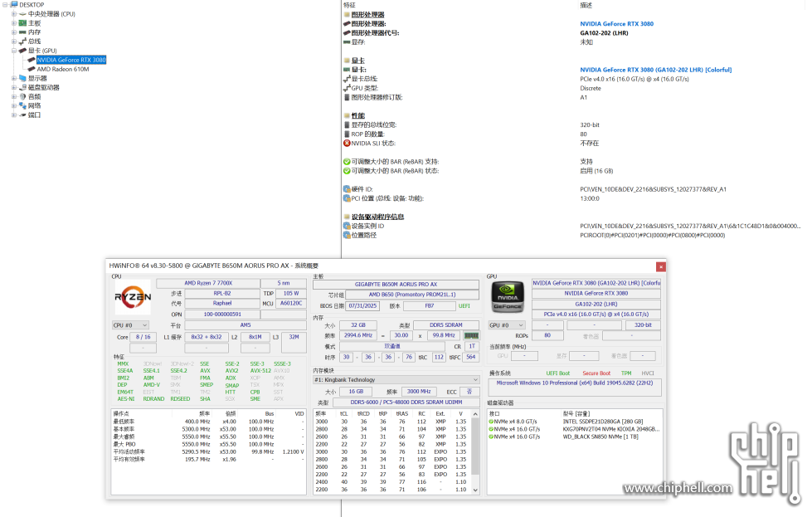Expand the 中央处理器 (CPU) tree node
Screen dimensions: 812x517
[14, 14]
